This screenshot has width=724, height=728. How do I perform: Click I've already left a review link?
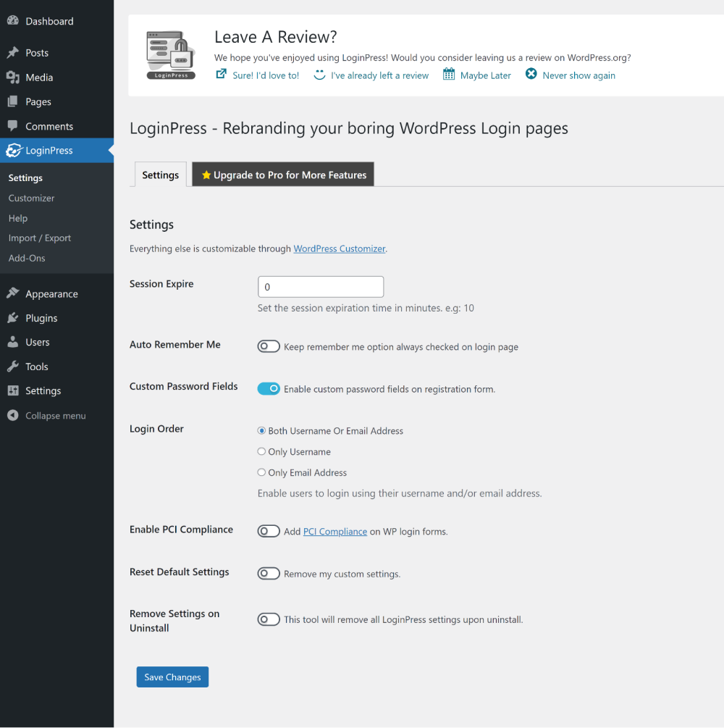pos(379,75)
